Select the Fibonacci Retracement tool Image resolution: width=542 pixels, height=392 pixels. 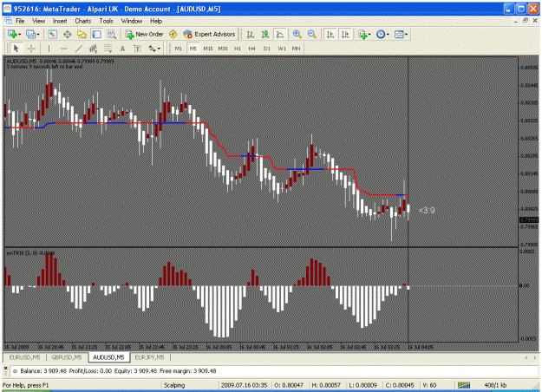tap(108, 49)
